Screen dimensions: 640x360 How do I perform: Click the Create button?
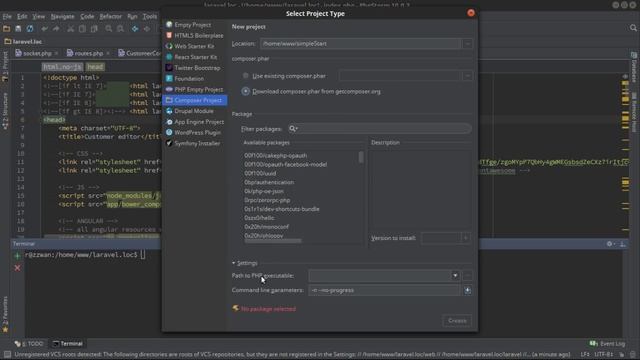coord(457,321)
